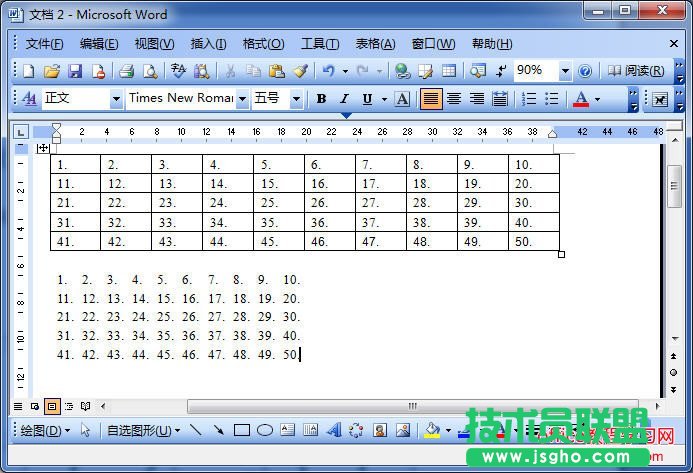Switch to Normal view button
Screen dimensions: 693x473
[18, 406]
